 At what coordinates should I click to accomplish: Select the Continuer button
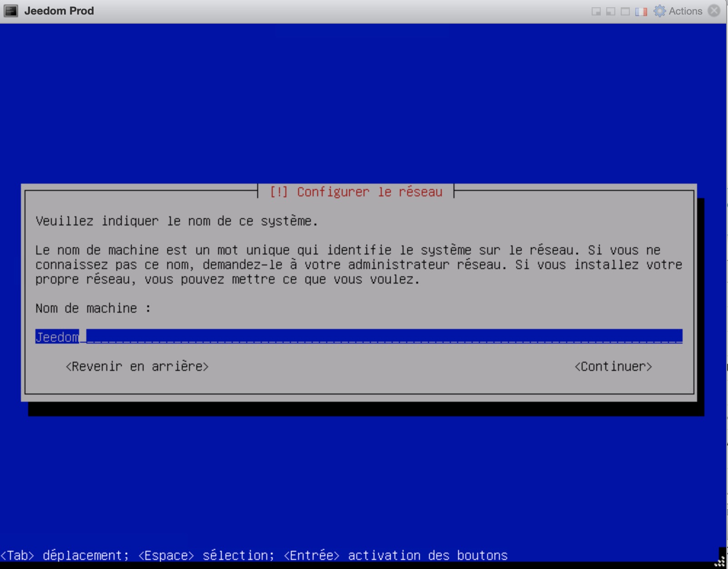pyautogui.click(x=613, y=366)
